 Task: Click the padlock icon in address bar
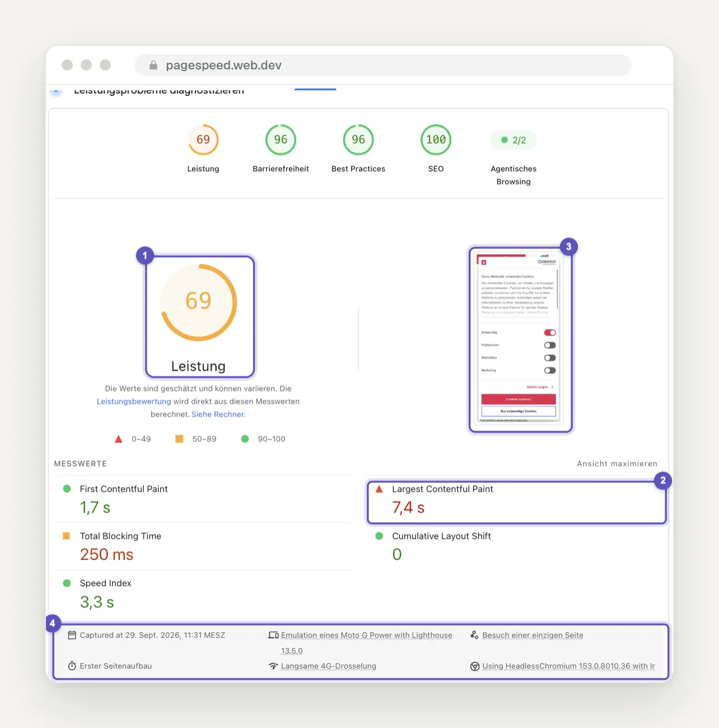[153, 66]
